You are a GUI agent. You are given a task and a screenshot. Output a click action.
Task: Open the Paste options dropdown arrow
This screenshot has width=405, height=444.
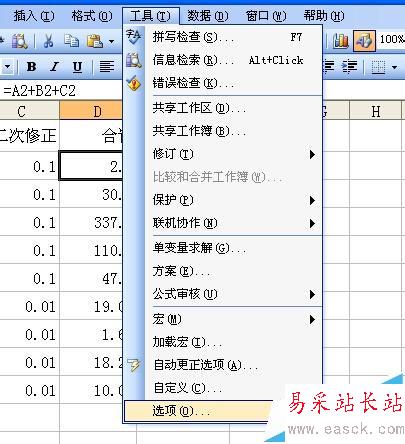[112, 42]
